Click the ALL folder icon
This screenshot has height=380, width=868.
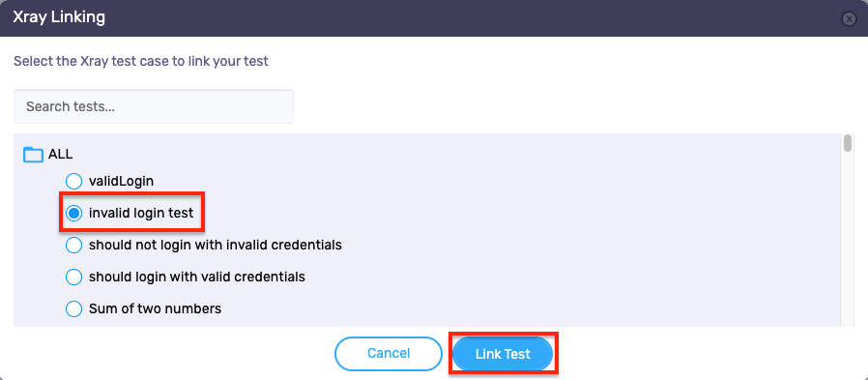coord(33,155)
